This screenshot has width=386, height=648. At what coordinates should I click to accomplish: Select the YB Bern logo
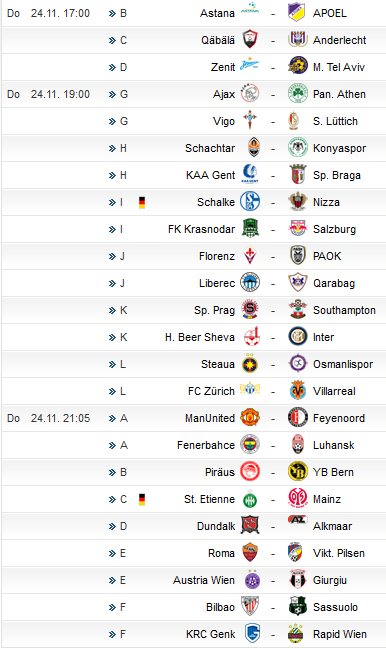pyautogui.click(x=298, y=472)
